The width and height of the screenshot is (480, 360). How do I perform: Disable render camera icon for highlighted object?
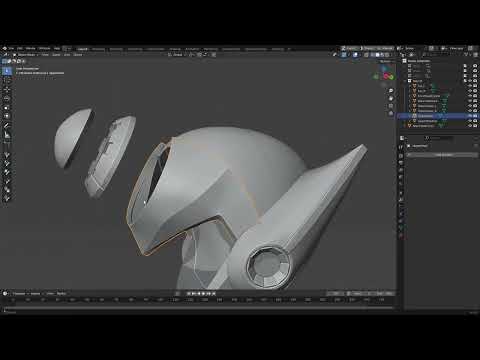pos(475,116)
